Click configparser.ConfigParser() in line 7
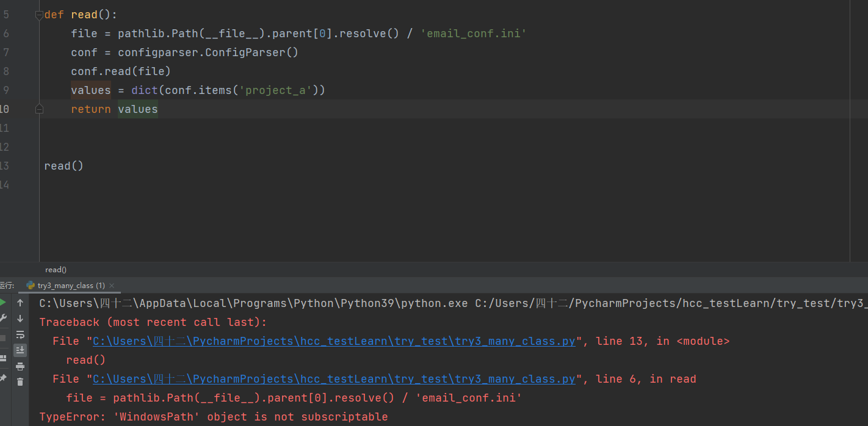The width and height of the screenshot is (868, 426). click(208, 52)
